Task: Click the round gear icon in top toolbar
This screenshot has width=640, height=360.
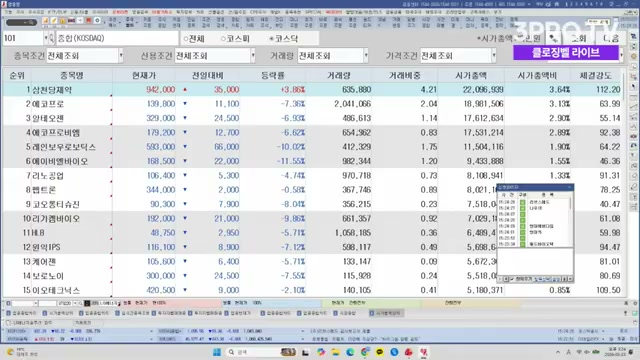Action: pyautogui.click(x=97, y=20)
